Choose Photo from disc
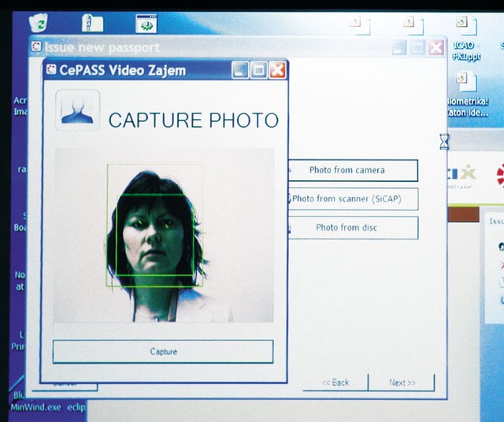The image size is (504, 422). [x=353, y=228]
